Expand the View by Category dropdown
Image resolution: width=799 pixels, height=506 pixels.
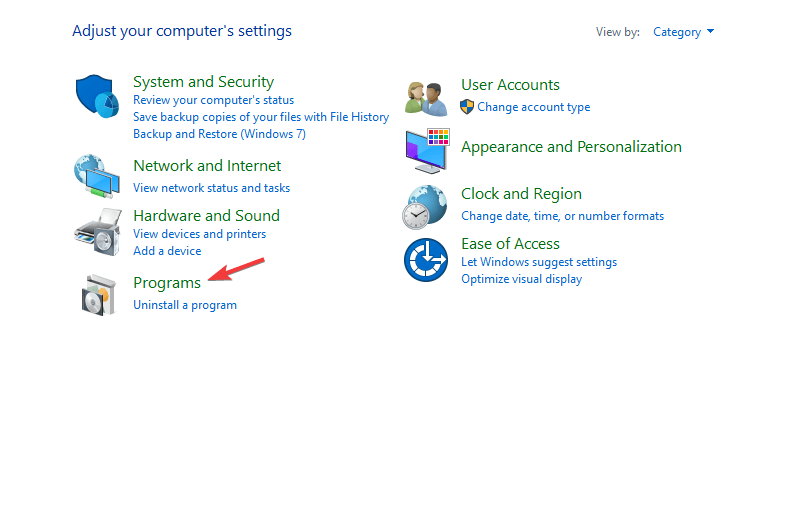point(683,32)
